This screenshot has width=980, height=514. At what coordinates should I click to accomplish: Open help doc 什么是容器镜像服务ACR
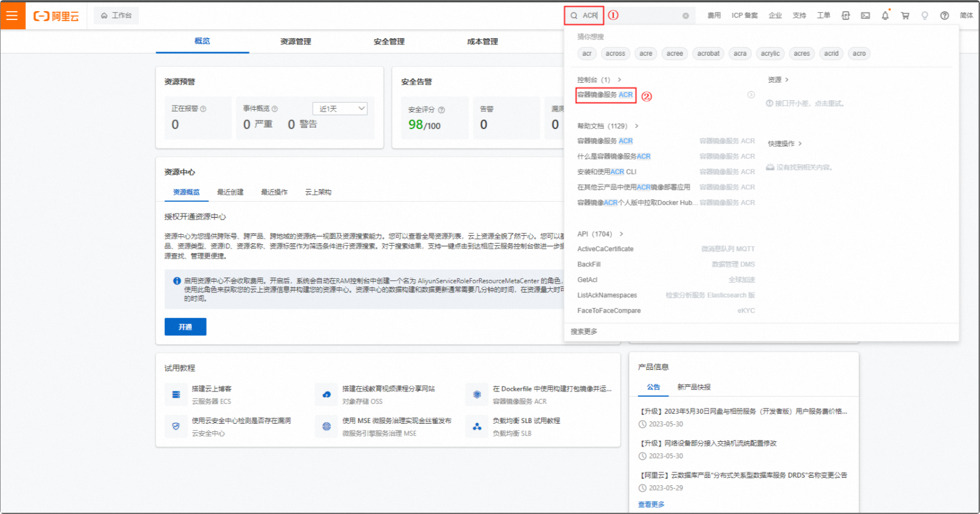pos(614,157)
